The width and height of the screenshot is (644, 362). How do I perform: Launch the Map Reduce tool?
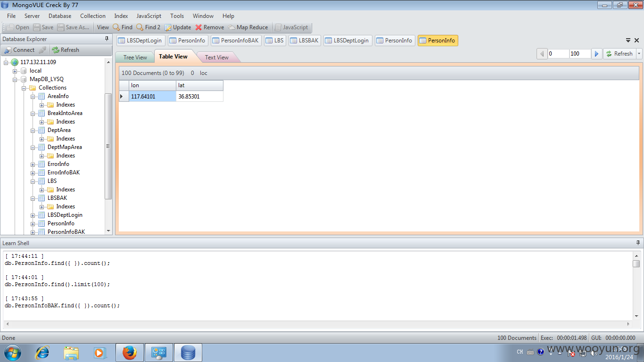click(x=248, y=27)
